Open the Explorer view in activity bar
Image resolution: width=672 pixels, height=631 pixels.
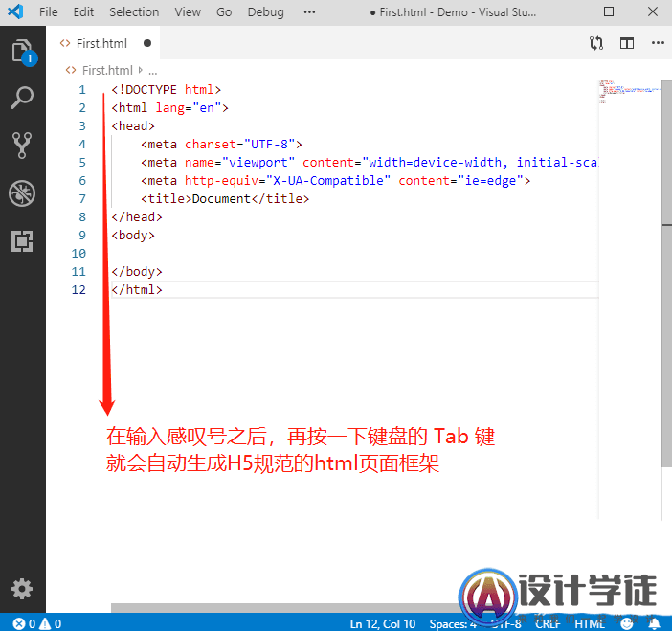click(x=22, y=52)
